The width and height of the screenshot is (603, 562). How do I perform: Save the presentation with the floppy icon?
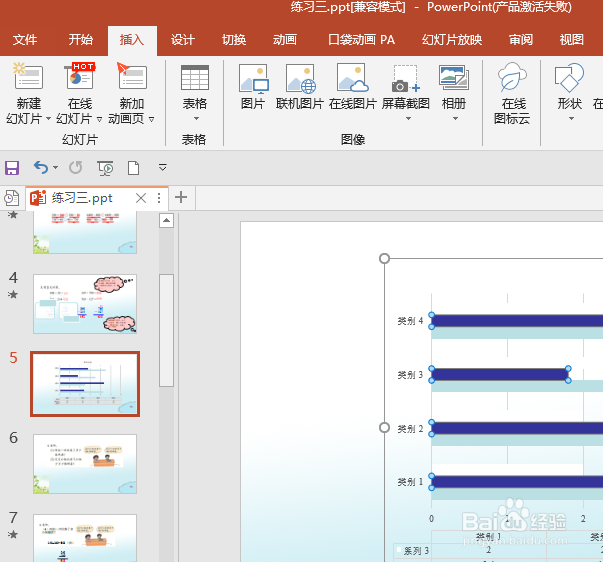click(12, 168)
